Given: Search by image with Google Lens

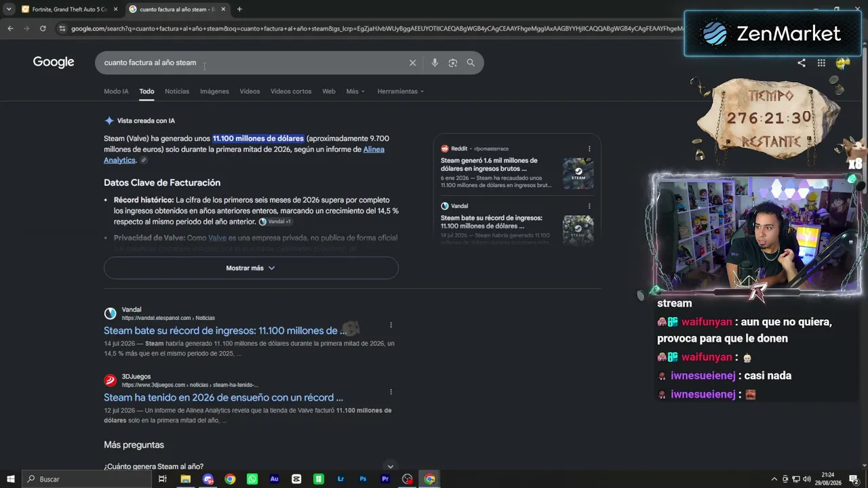Looking at the screenshot, I should pos(453,63).
